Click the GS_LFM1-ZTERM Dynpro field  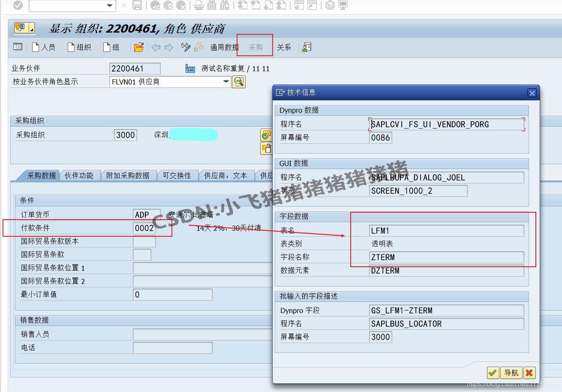click(x=447, y=311)
